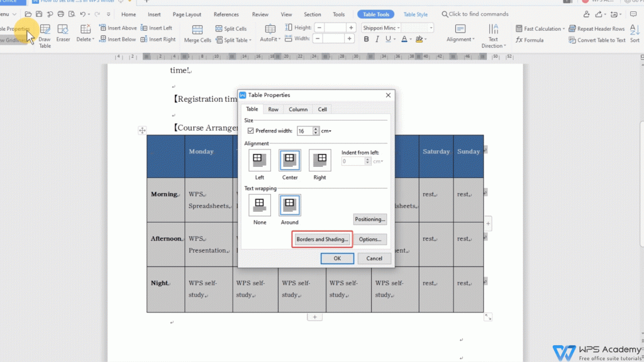This screenshot has height=362, width=644.
Task: Click the Positioning button
Action: click(x=370, y=219)
